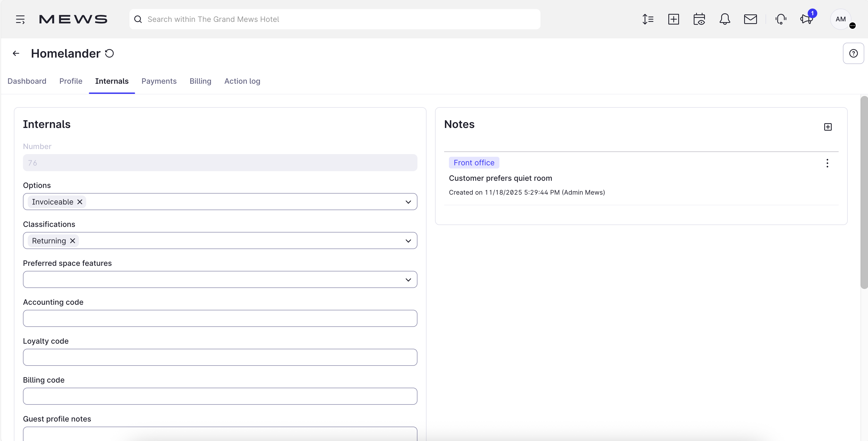
Task: Click the Billing code input field
Action: pos(220,396)
